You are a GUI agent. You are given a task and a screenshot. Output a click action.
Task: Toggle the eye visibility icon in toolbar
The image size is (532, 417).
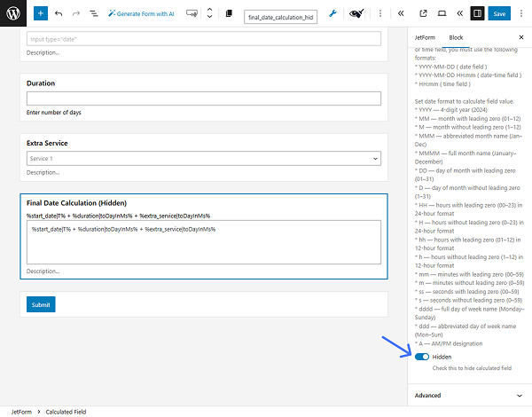(356, 13)
